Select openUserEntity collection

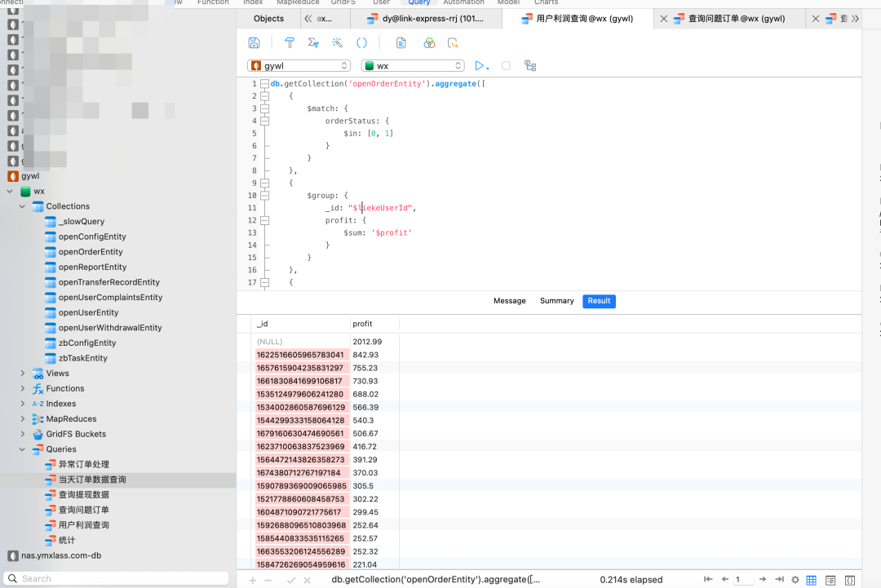88,312
